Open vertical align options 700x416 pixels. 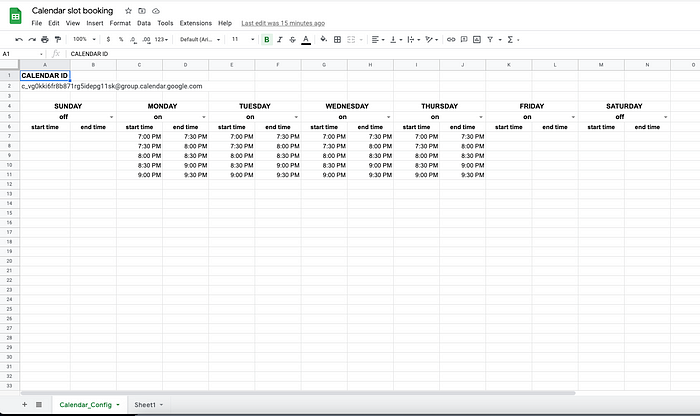click(396, 40)
